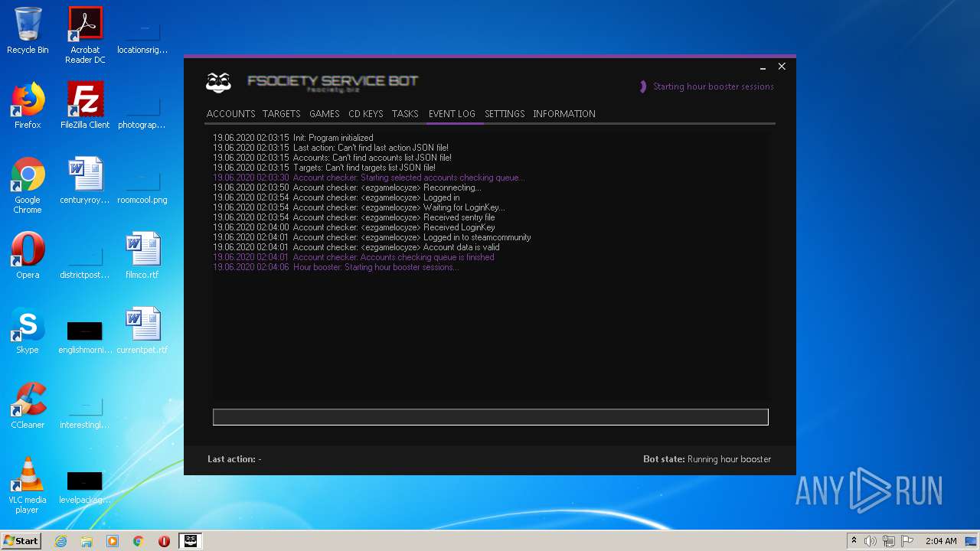This screenshot has height=551, width=980.
Task: Click the 2:04 AM taskbar clock
Action: [941, 541]
